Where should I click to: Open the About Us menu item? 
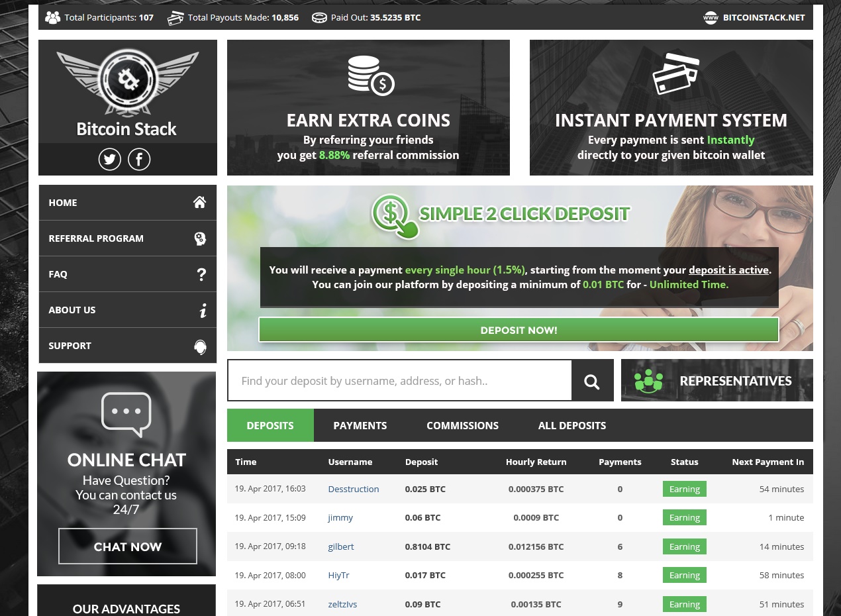72,310
